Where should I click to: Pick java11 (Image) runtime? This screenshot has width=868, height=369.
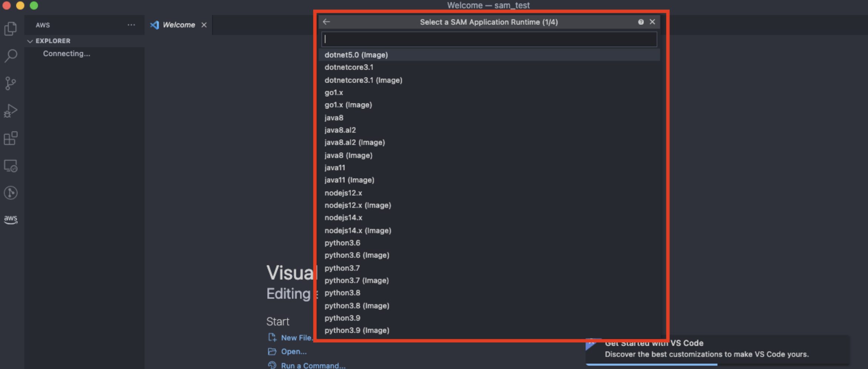coord(489,180)
